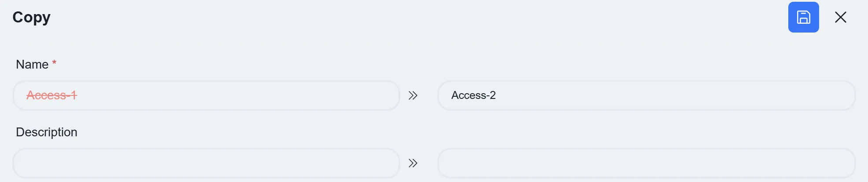Viewport: 868px width, 182px height.
Task: Save the copy named Access-2
Action: point(803,17)
